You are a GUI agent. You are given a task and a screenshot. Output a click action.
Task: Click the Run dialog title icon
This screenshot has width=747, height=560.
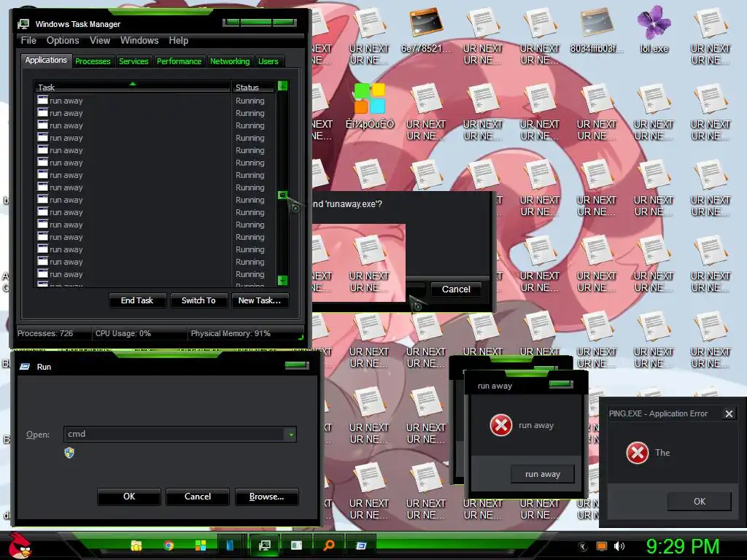tap(24, 367)
